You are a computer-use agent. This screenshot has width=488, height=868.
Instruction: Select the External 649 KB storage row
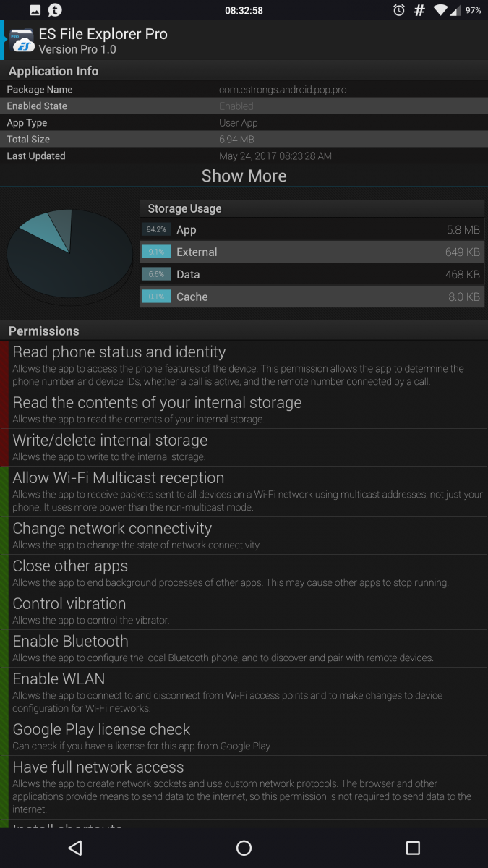(312, 252)
